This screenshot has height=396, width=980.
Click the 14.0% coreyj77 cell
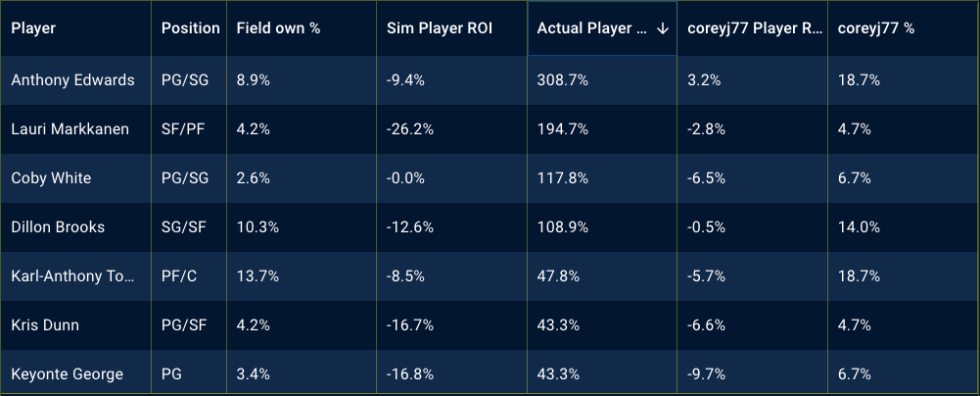(860, 227)
